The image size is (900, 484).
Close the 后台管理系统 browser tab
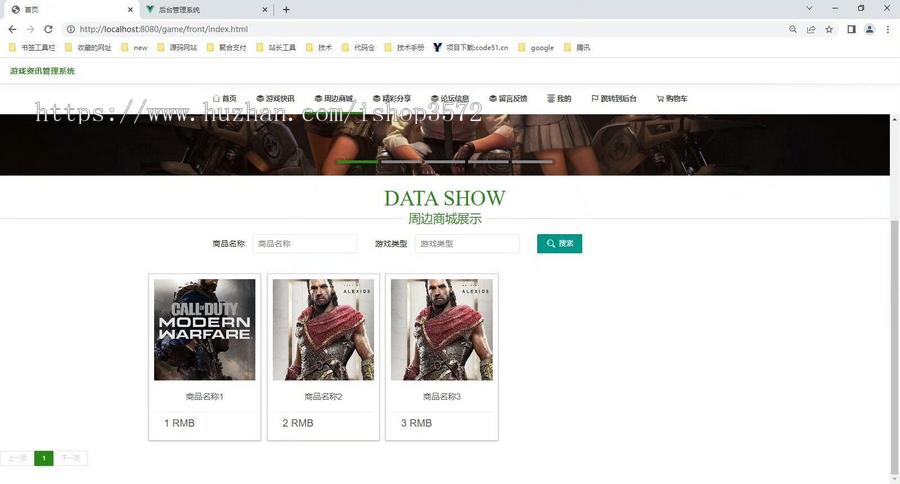pyautogui.click(x=265, y=10)
